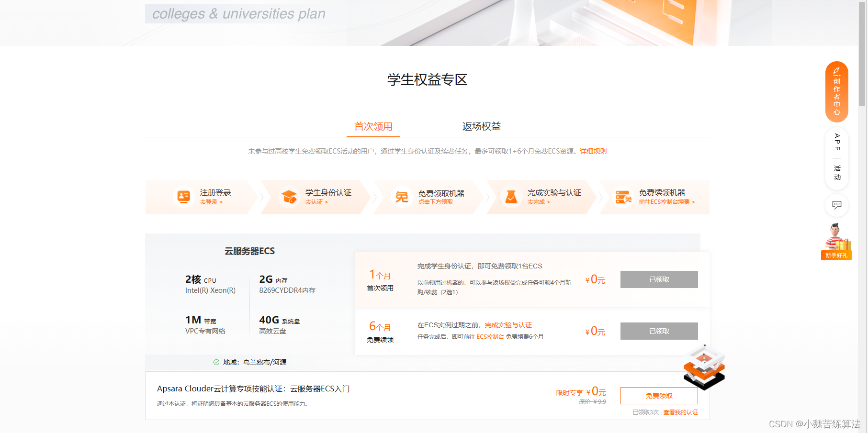Click 已领取 button for 1个月 首次领用

[659, 279]
